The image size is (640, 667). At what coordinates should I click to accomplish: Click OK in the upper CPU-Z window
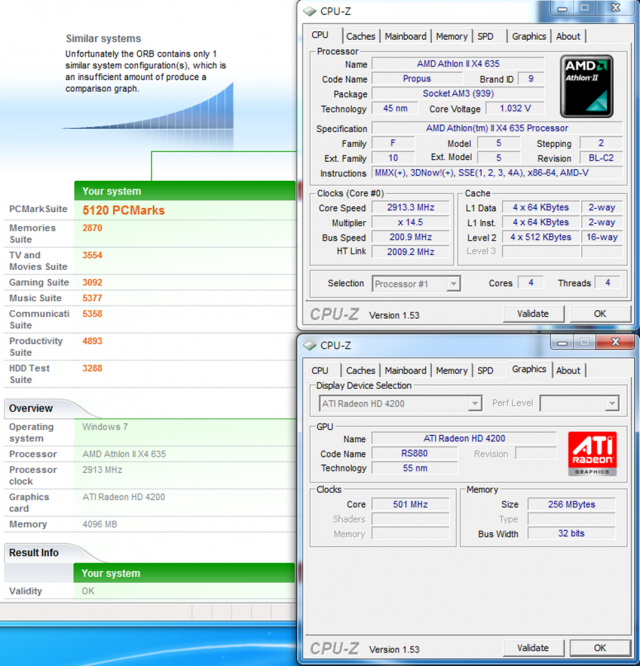600,314
